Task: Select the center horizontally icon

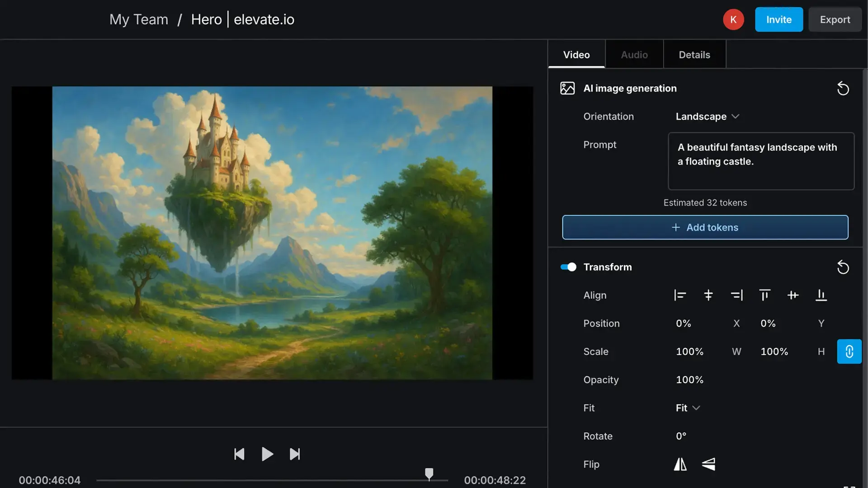Action: click(x=708, y=295)
